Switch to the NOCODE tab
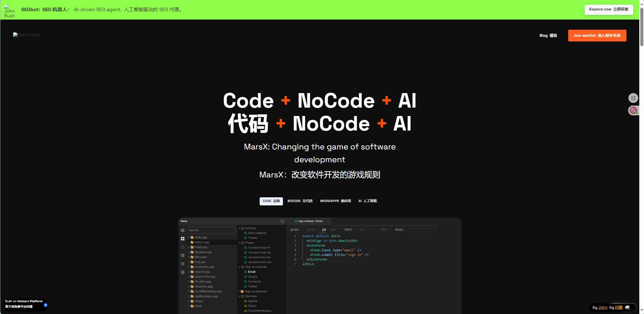644x314 pixels. [x=300, y=201]
